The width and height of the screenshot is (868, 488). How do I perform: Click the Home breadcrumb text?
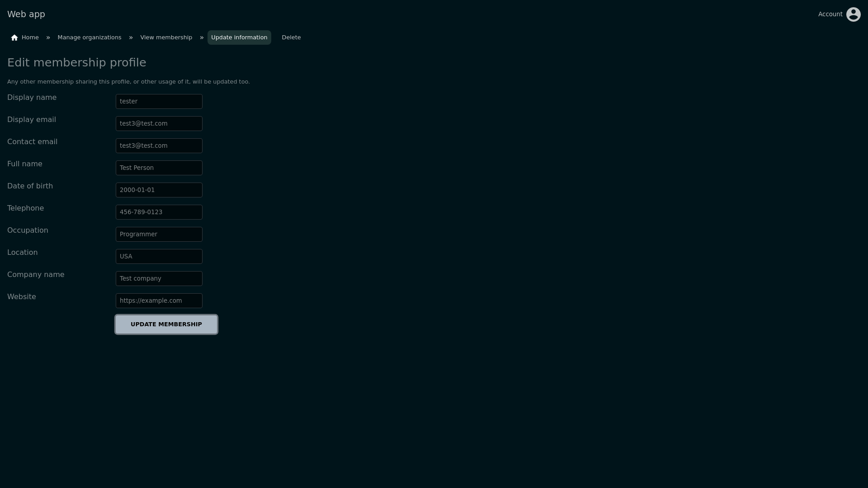[30, 38]
